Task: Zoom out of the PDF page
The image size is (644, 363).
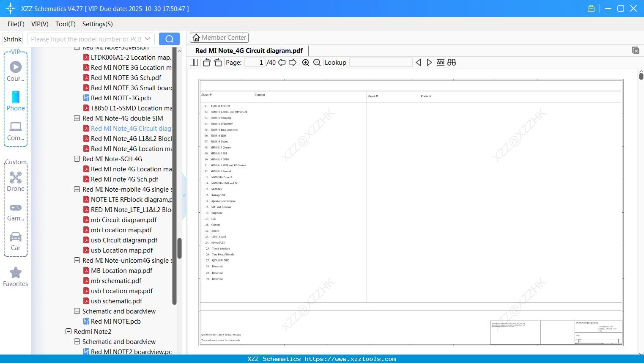Action: tap(317, 63)
